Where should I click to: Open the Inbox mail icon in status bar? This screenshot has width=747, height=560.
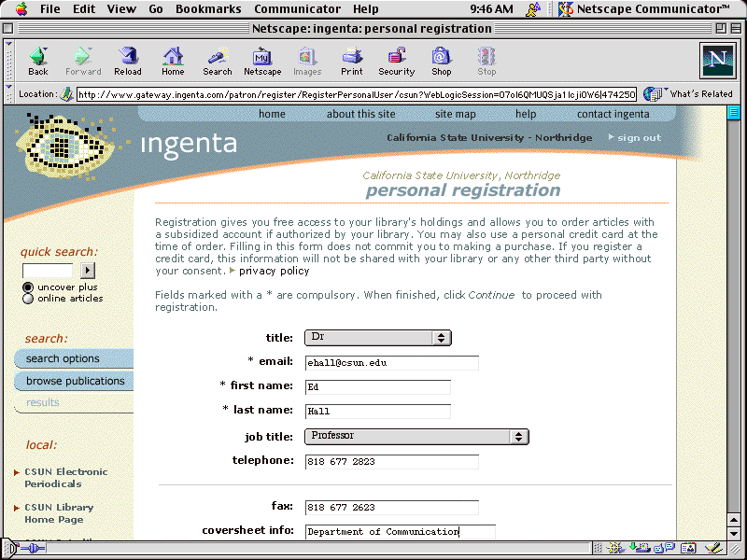pos(640,548)
